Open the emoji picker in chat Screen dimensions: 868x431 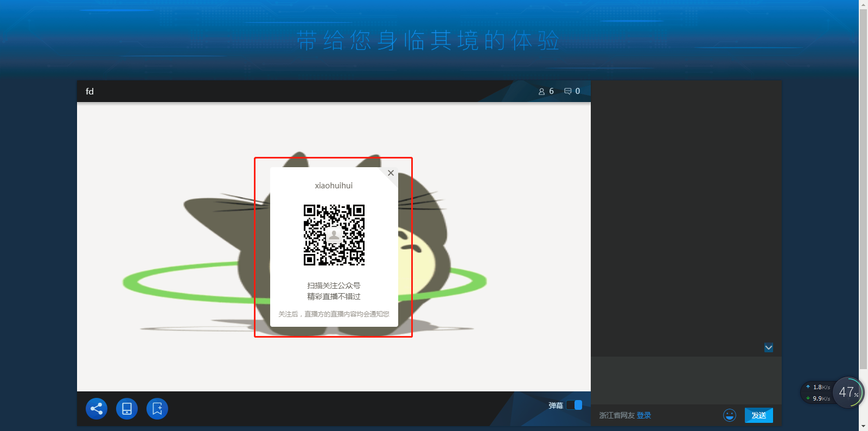(x=730, y=415)
